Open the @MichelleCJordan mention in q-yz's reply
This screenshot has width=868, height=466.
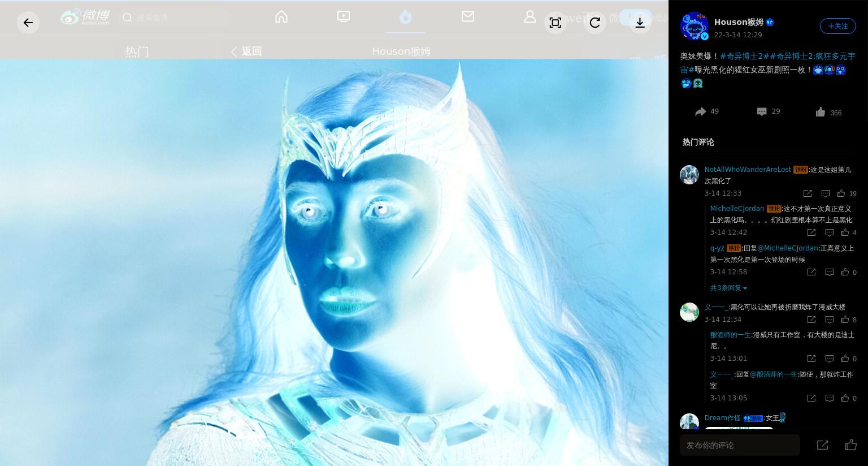click(x=788, y=248)
